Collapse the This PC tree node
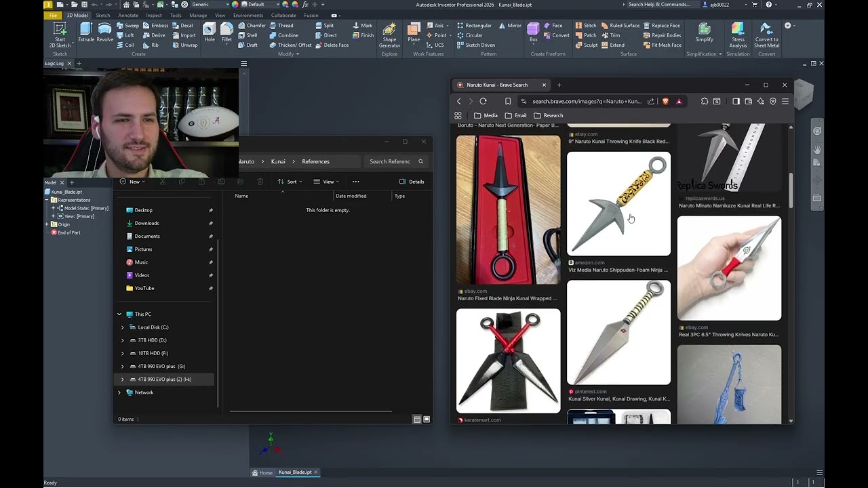Screen dimensions: 868x488 pyautogui.click(x=119, y=314)
